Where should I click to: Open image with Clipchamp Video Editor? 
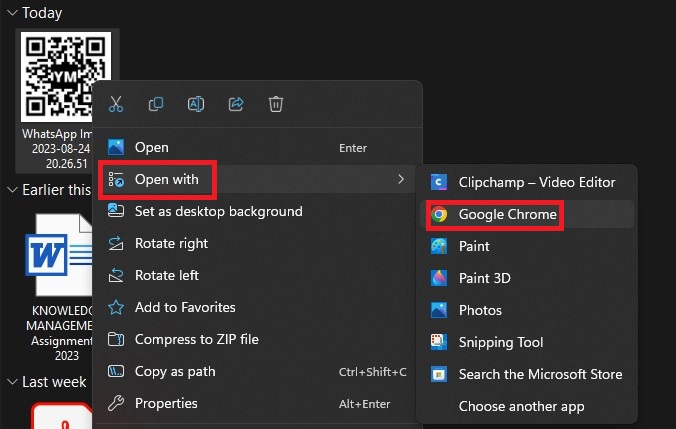click(536, 182)
